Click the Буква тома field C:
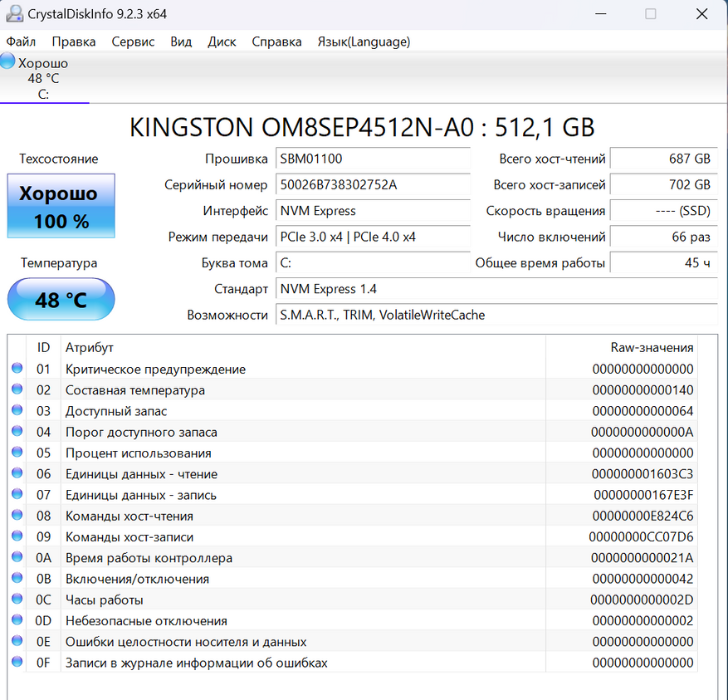Image resolution: width=728 pixels, height=700 pixels. coord(373,262)
